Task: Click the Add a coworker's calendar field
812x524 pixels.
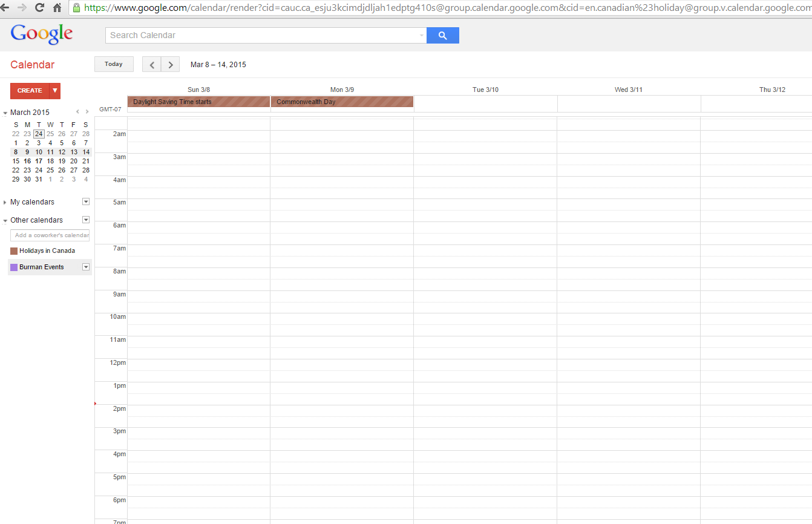Action: [50, 235]
